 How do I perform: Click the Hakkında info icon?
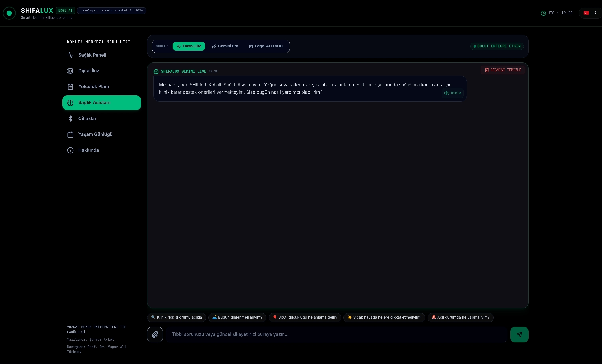(x=70, y=150)
